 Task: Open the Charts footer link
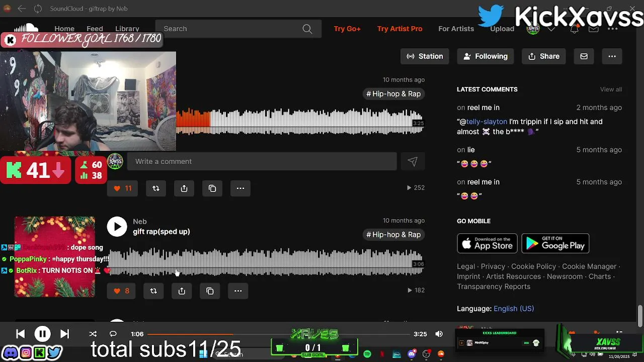tap(600, 277)
